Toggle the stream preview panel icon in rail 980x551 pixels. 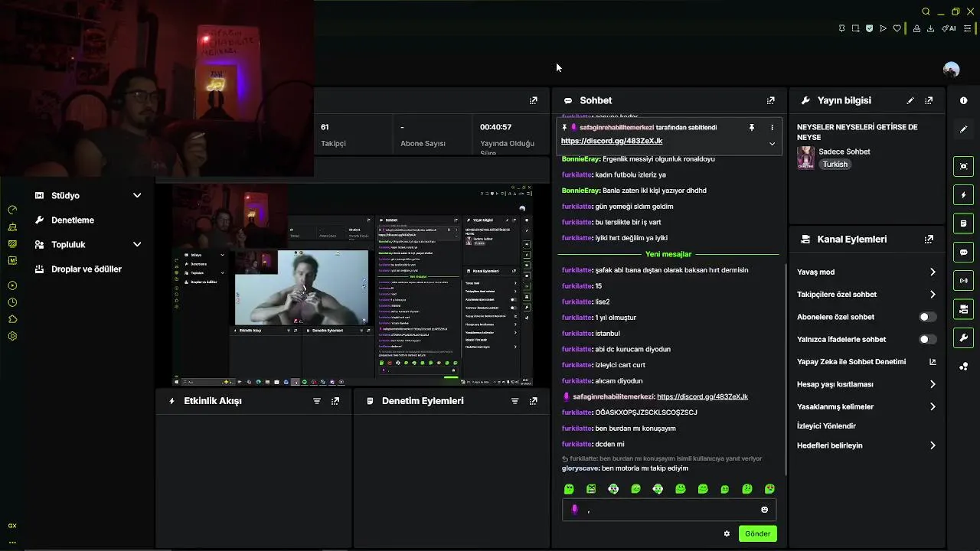(x=963, y=166)
